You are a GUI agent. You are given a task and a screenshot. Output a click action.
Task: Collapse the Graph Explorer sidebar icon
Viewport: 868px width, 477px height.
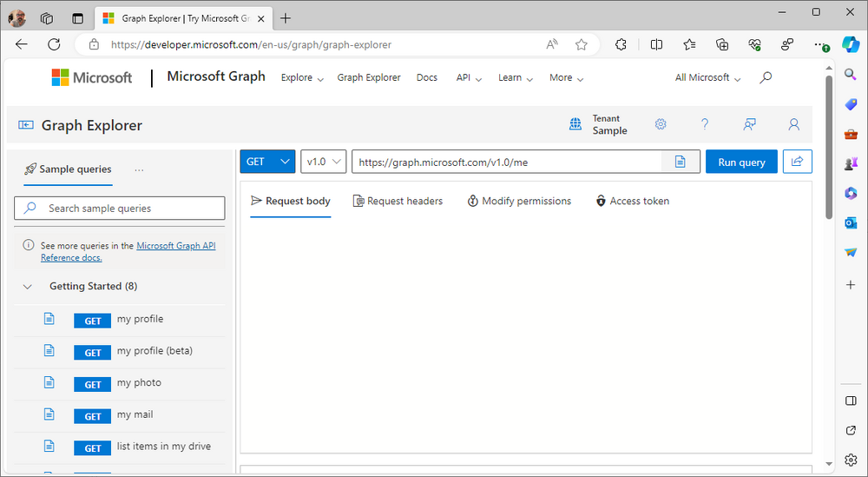(x=25, y=125)
